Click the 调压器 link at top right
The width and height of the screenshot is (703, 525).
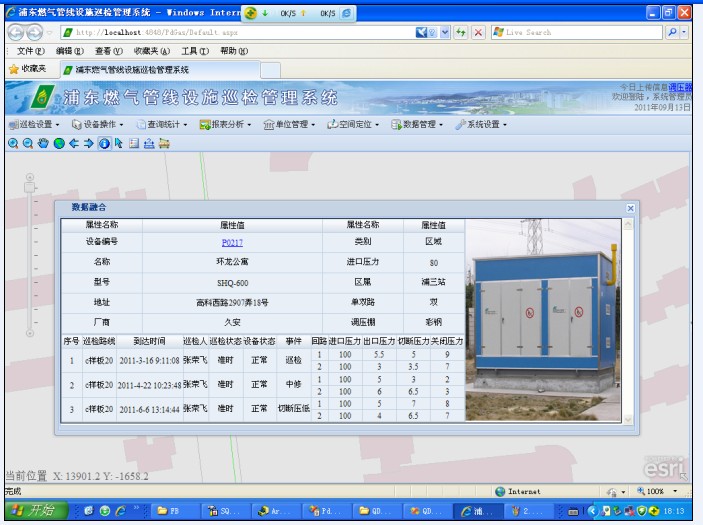[679, 88]
